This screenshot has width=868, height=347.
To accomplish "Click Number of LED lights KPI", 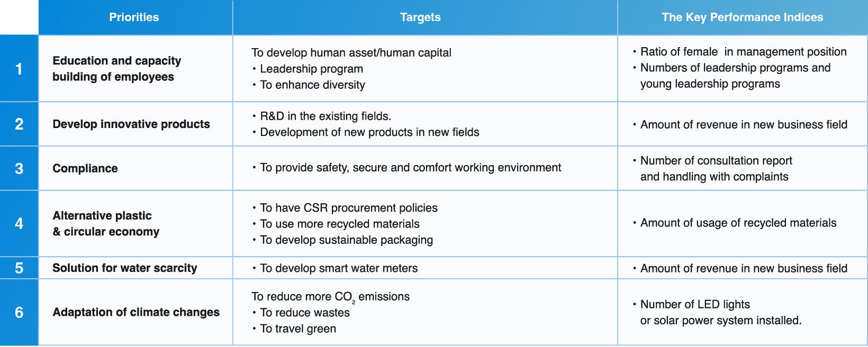I will click(695, 305).
